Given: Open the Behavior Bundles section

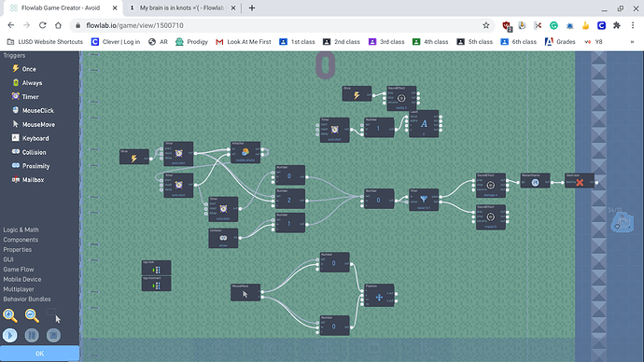Looking at the screenshot, I should pos(27,299).
